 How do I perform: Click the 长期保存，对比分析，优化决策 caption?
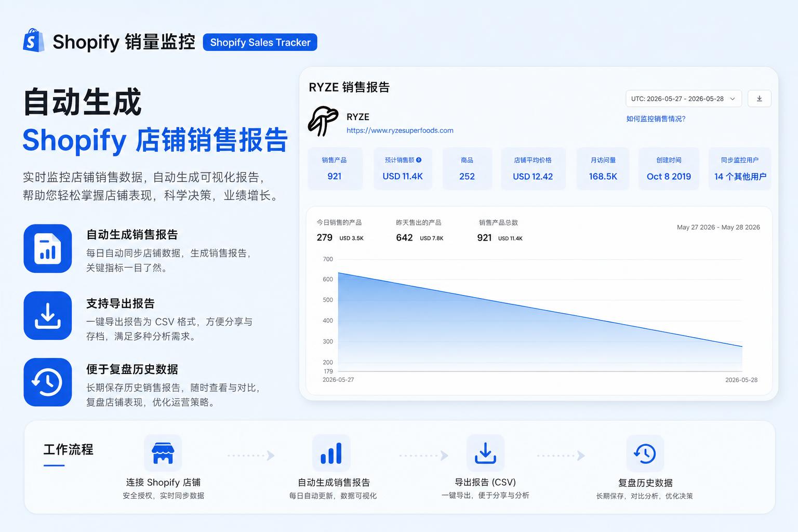[645, 496]
